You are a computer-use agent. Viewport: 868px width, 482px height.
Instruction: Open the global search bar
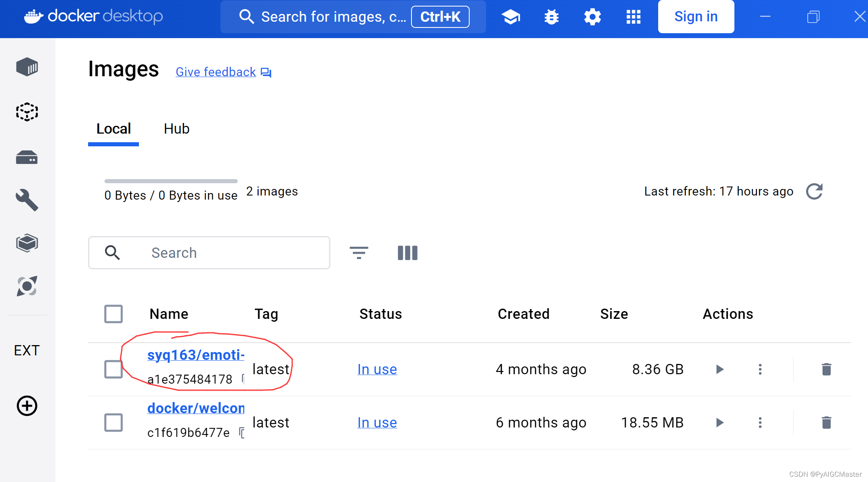click(x=353, y=17)
